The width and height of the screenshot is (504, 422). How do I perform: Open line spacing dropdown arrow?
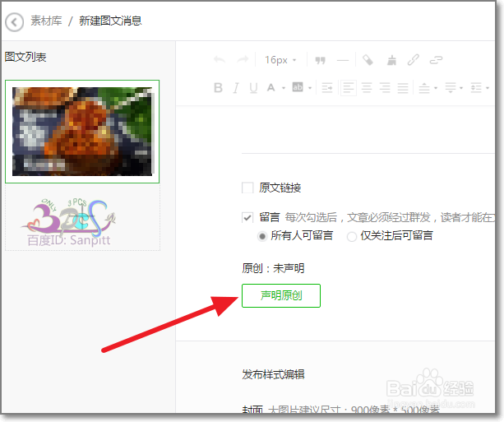488,88
